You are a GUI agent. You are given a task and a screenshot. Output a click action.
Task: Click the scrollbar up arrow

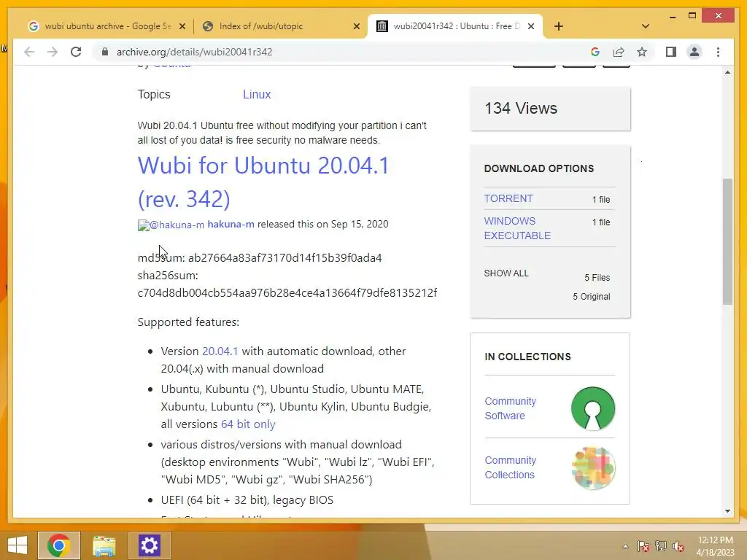[x=727, y=72]
